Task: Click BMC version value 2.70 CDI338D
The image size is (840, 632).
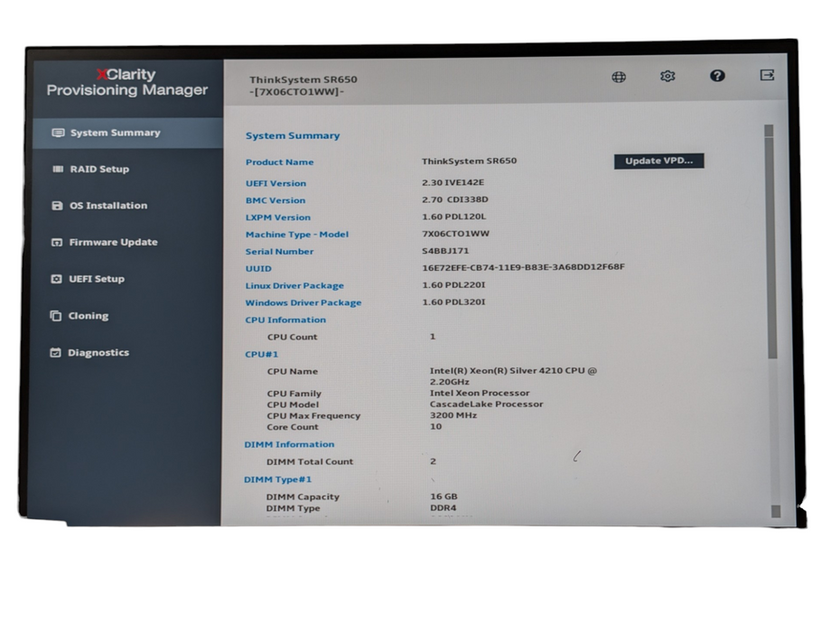Action: pyautogui.click(x=455, y=200)
